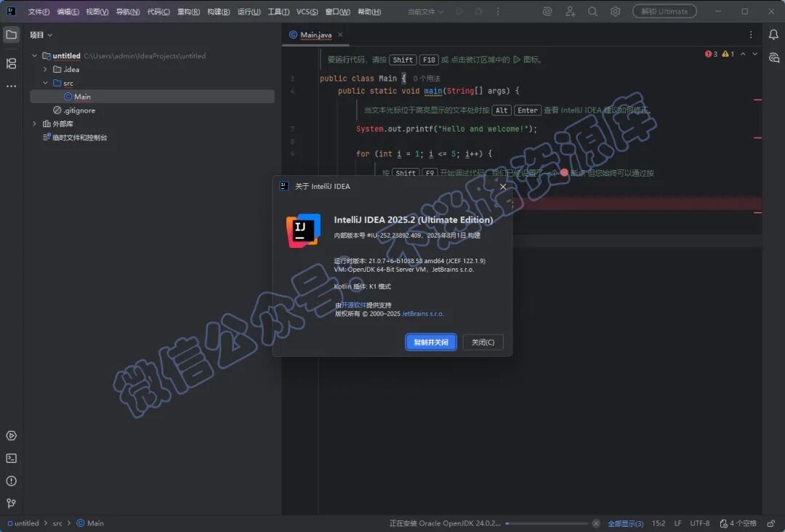Click the Search Everywhere magnifier icon

pos(593,11)
